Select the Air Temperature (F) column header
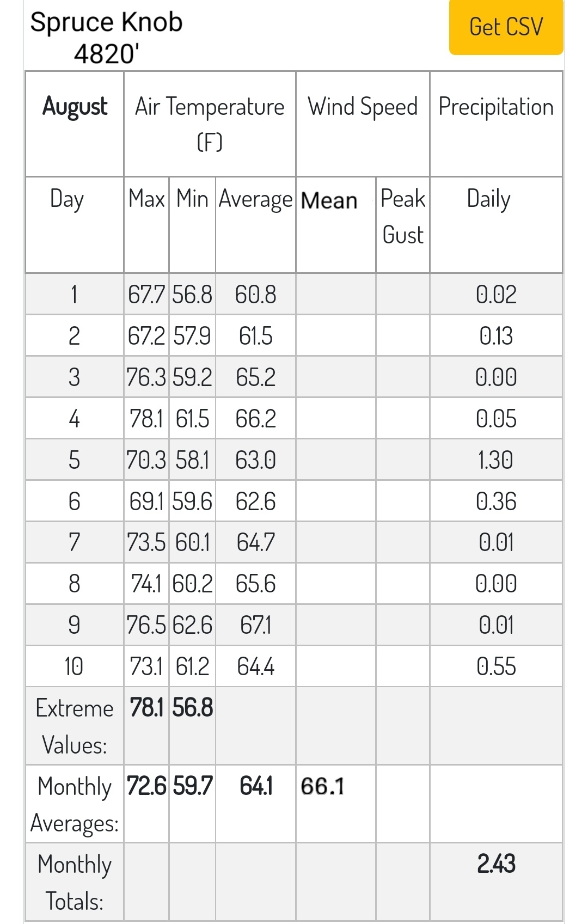The image size is (588, 924). (x=210, y=124)
